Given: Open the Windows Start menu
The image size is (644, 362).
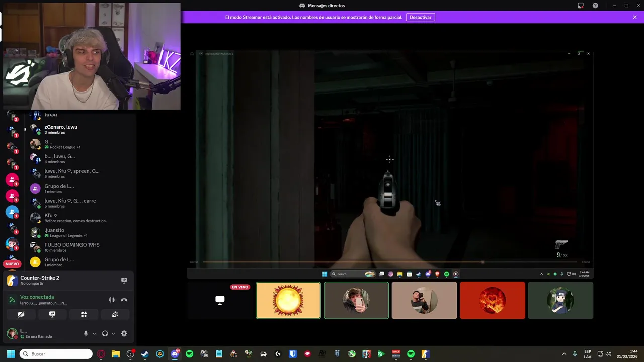Looking at the screenshot, I should coord(11,354).
